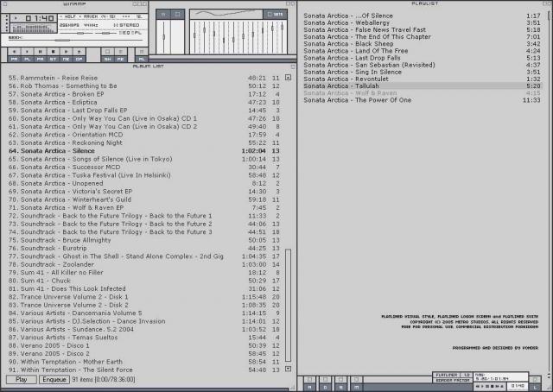Select Soundtrack - Zoolander album

144,264
